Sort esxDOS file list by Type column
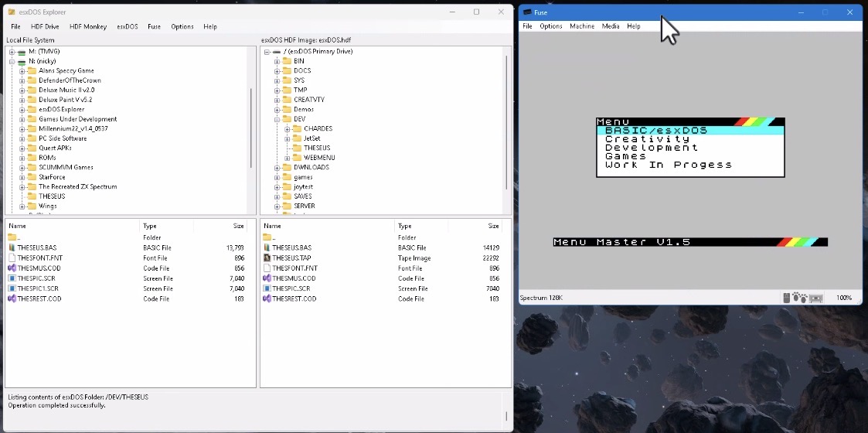The image size is (868, 433). coord(420,226)
